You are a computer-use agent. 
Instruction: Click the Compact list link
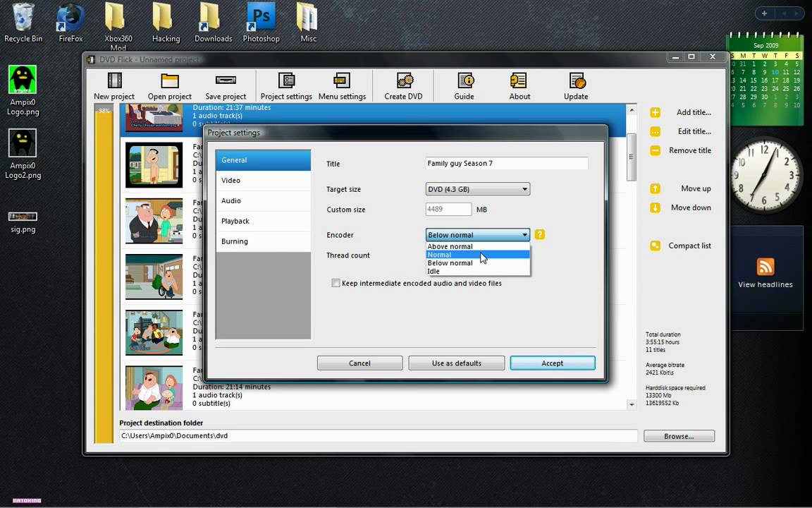[x=689, y=246]
